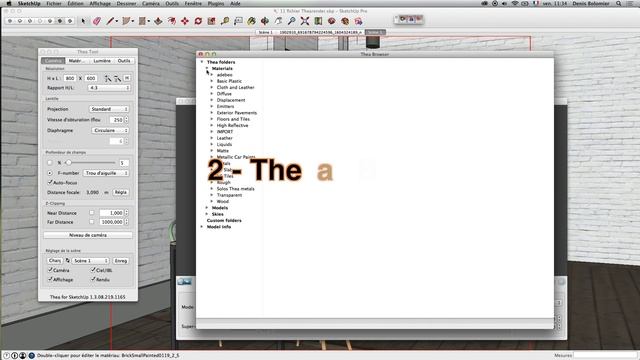640x360 pixels.
Task: Enable the Near Distance checkbox
Action: pos(91,213)
